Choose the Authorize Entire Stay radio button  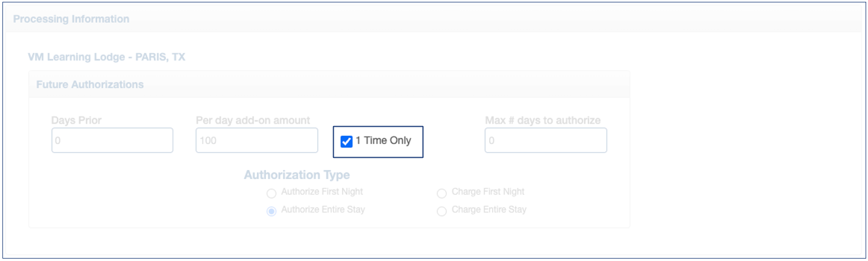point(271,211)
